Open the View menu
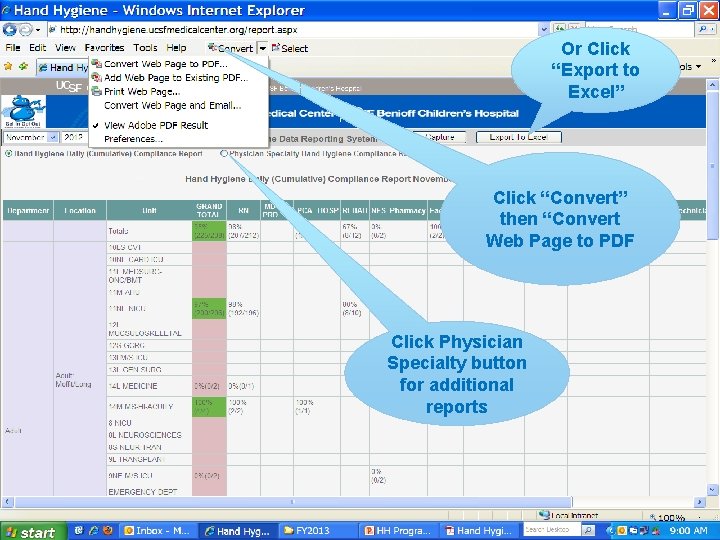This screenshot has width=720, height=540. tap(65, 48)
